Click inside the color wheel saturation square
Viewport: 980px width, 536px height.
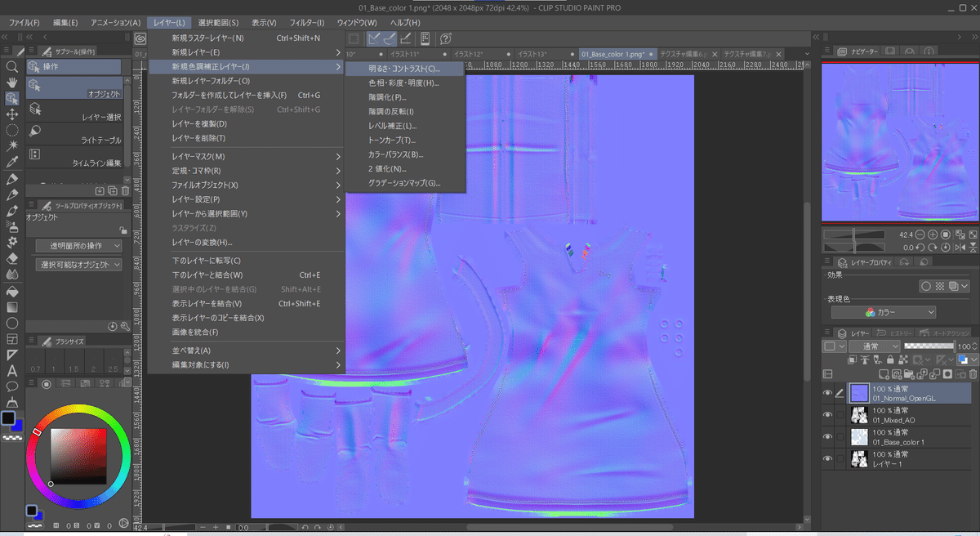pyautogui.click(x=78, y=456)
